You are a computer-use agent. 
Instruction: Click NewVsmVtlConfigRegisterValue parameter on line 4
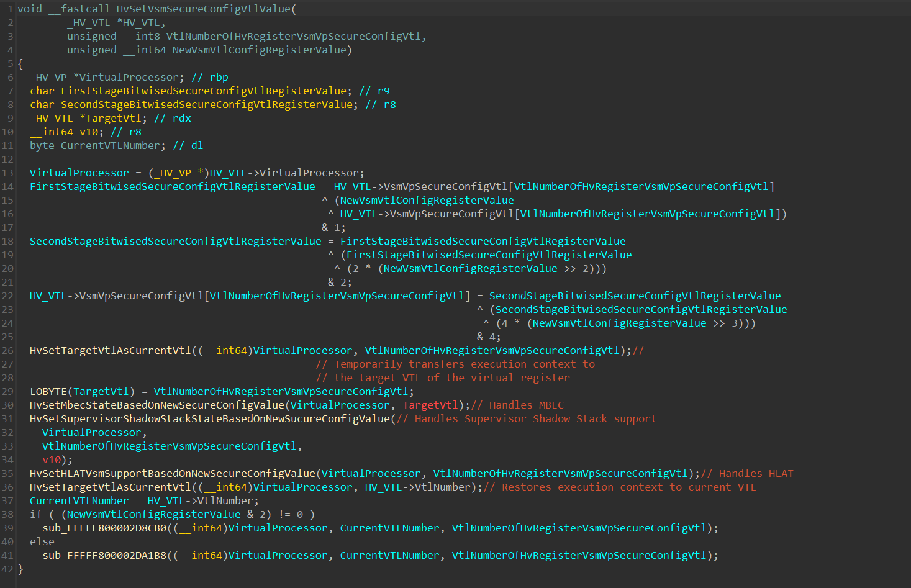point(259,50)
